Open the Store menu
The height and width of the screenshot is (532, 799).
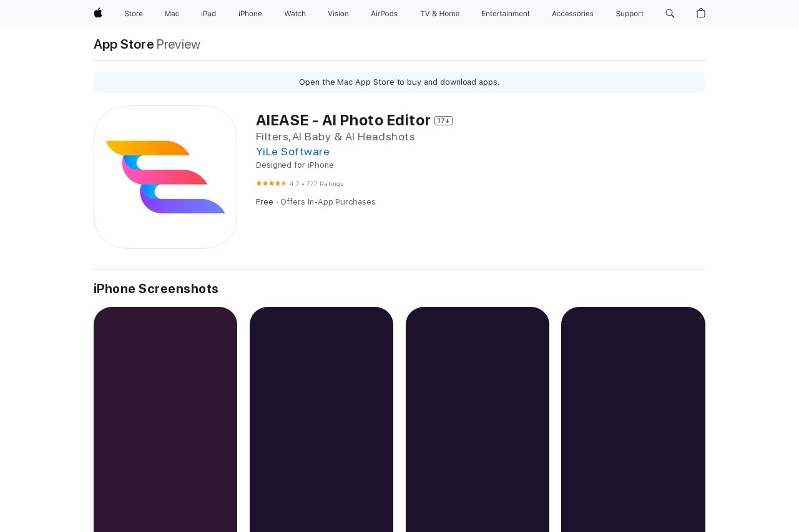134,14
